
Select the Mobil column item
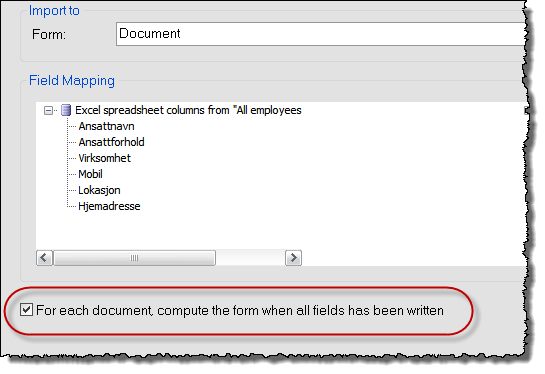90,174
